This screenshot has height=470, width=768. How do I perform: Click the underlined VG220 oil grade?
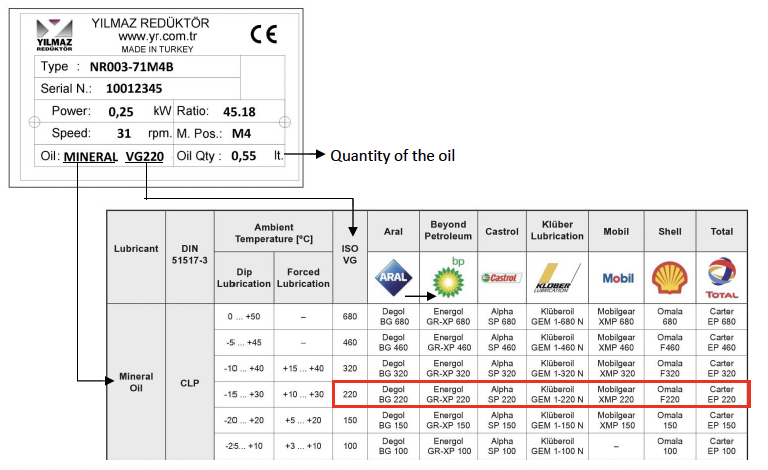click(145, 157)
